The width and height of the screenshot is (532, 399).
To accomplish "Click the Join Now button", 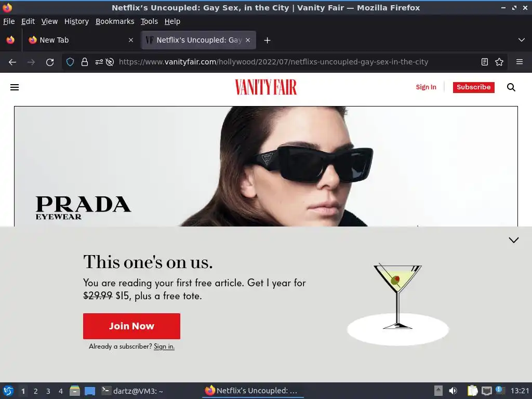I will click(131, 326).
